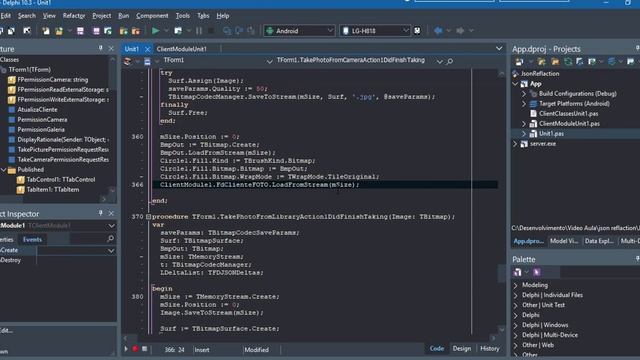Click the palette category icon in Palette toolbar
This screenshot has width=640, height=360.
tap(518, 272)
